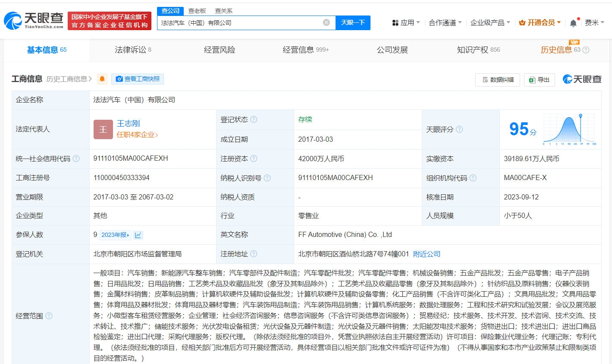Expand the 2023年报 selector
The image size is (612, 364).
pos(115,235)
